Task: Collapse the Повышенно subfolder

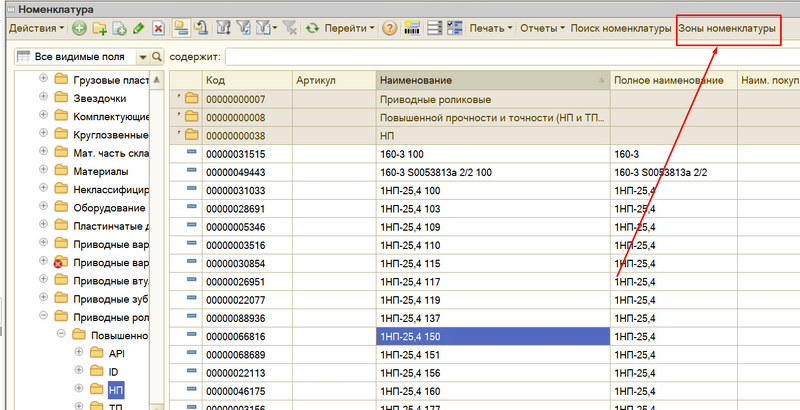Action: [61, 335]
